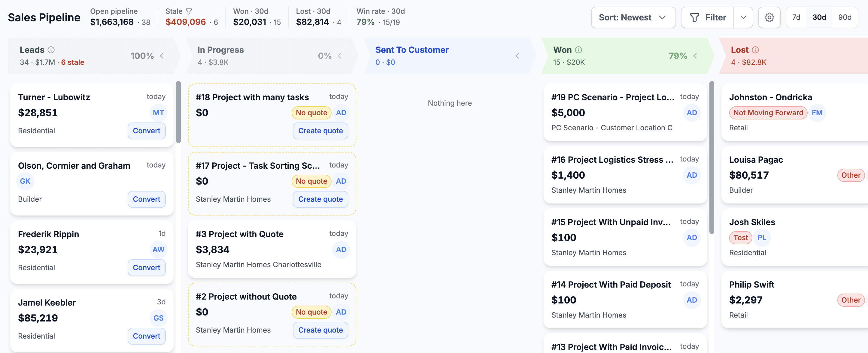The height and width of the screenshot is (353, 868).
Task: Click FM avatar on Johnston - Ondricka card
Action: (x=817, y=113)
